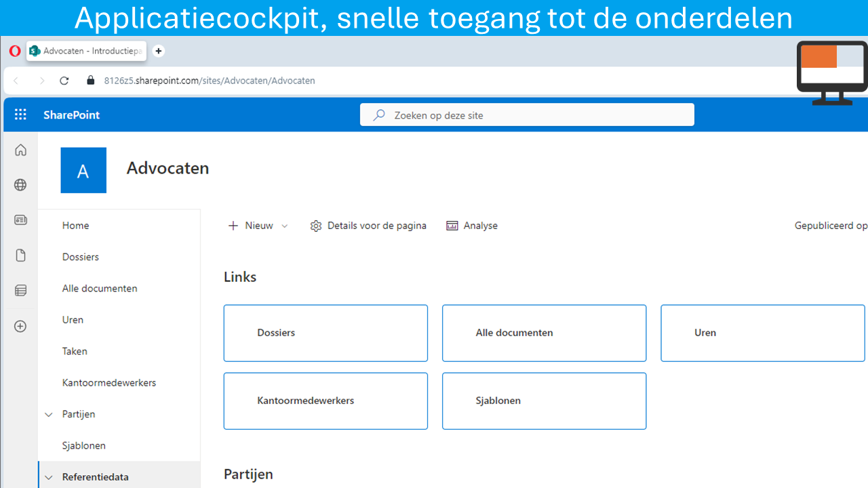Click the magnifier icon in the search box
This screenshot has width=868, height=488.
[379, 115]
